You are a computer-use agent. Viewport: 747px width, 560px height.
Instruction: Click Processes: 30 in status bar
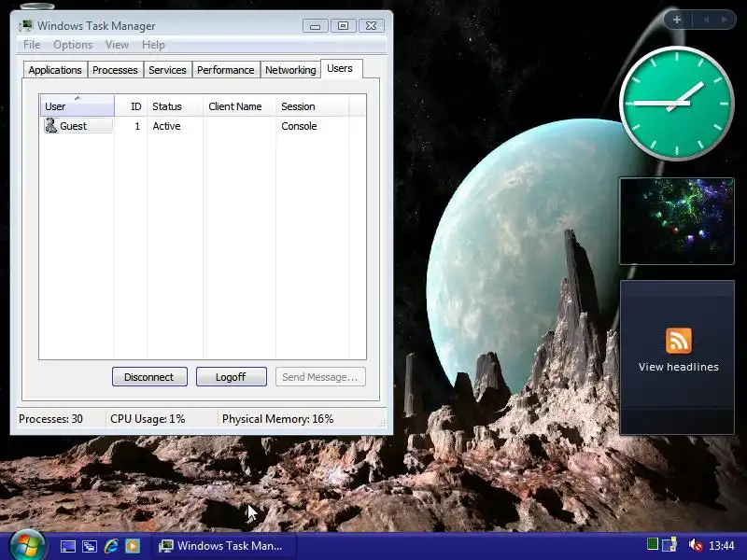coord(51,419)
